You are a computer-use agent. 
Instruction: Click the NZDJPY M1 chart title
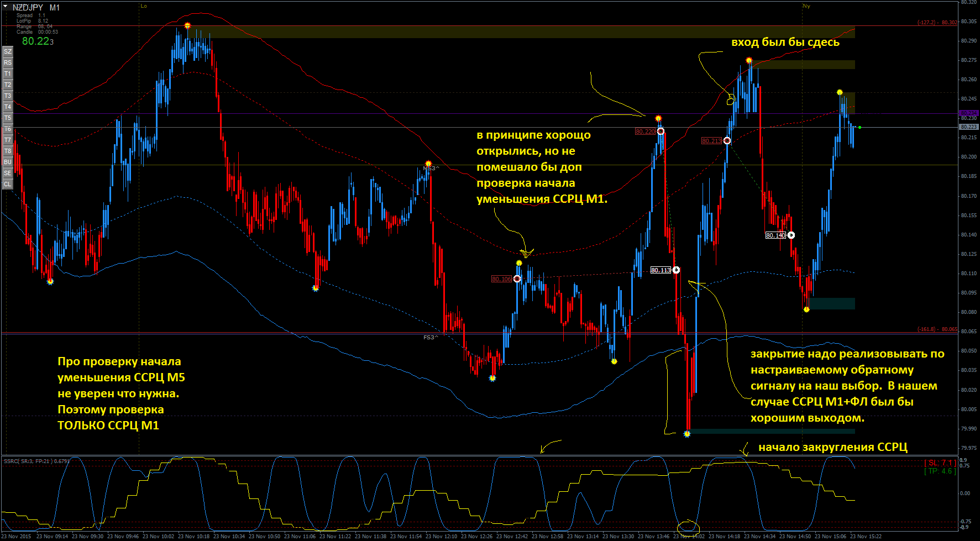point(36,7)
